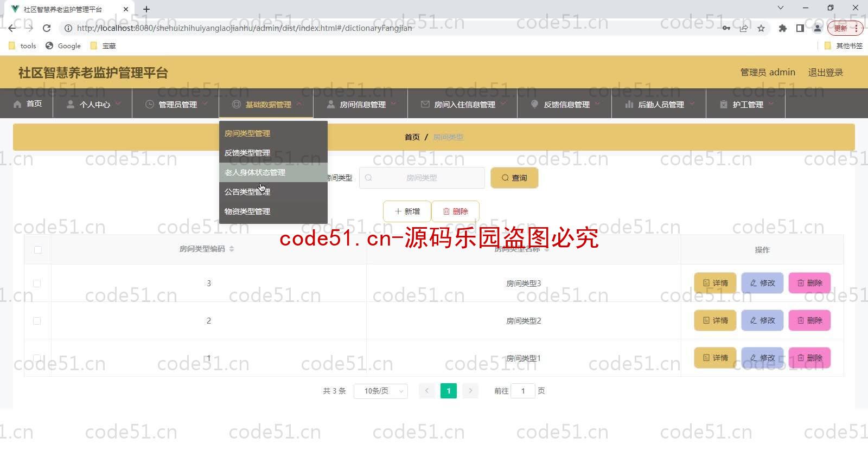Close the 社区智慧养老监护管理平台 tab

(x=125, y=9)
